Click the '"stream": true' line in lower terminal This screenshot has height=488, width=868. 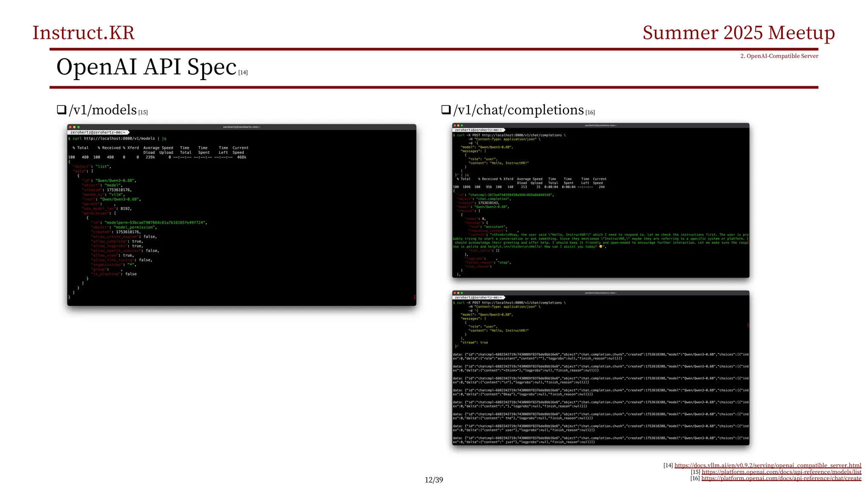point(474,342)
